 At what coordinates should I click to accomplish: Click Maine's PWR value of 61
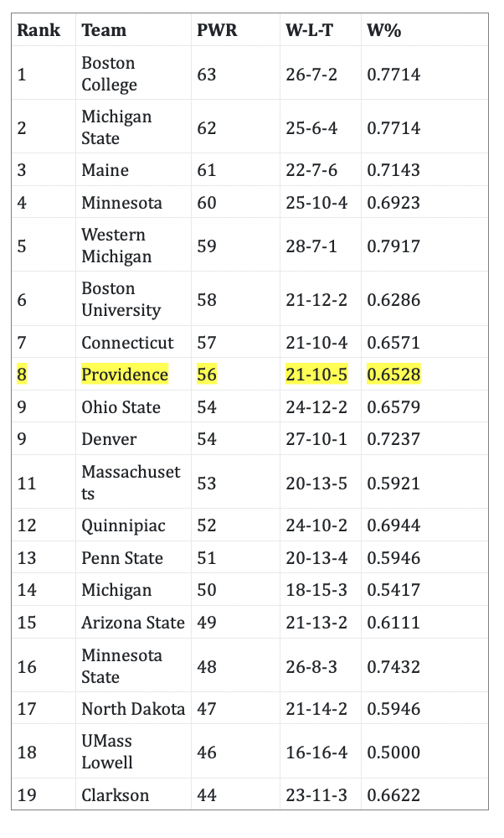[207, 170]
